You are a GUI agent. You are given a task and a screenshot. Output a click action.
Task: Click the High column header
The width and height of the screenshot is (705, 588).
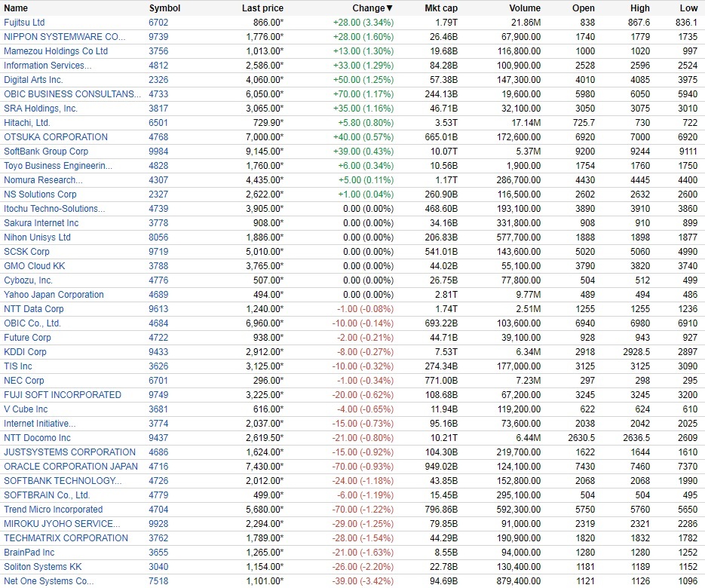click(640, 8)
